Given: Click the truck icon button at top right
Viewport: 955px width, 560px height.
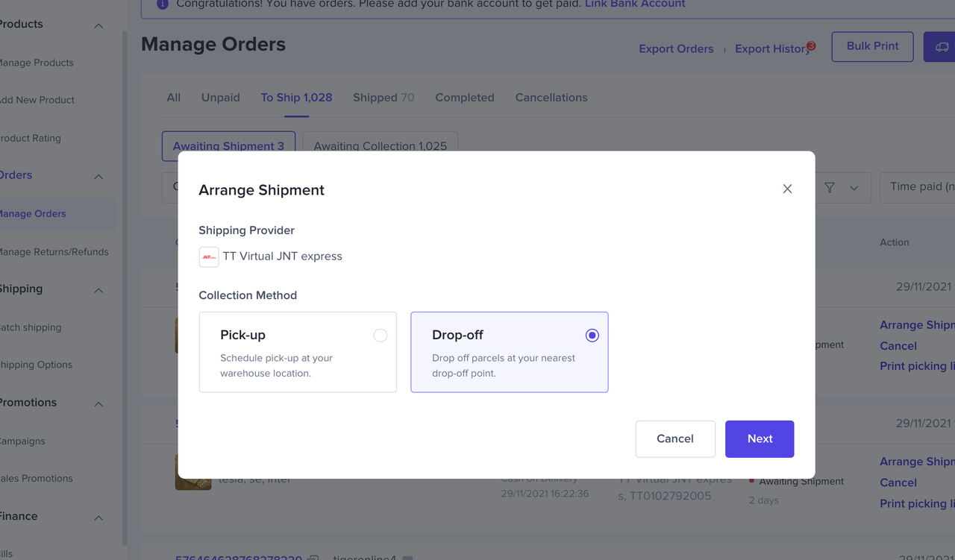Looking at the screenshot, I should (941, 47).
